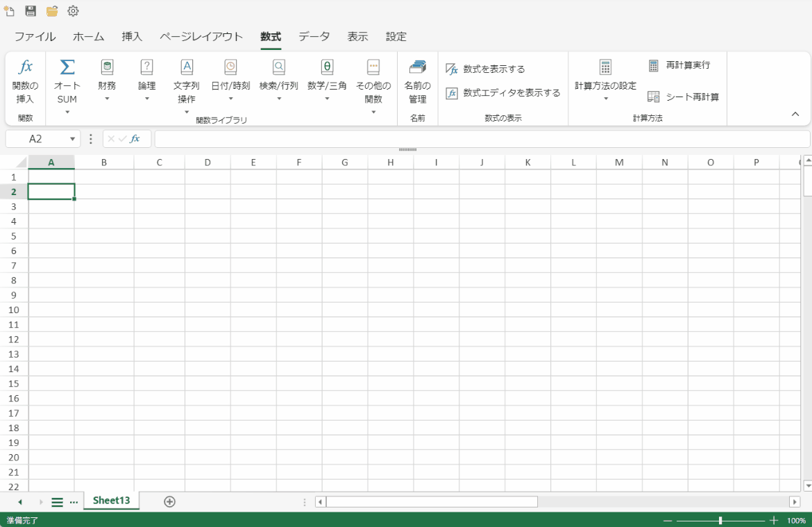Expand the 文字列操作 dropdown arrow
Image resolution: width=812 pixels, height=527 pixels.
click(x=187, y=112)
